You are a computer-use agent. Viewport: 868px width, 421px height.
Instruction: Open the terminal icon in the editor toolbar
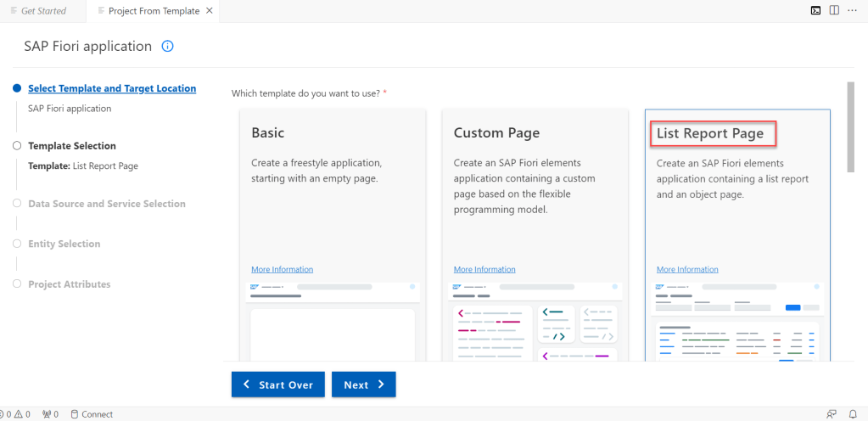click(x=815, y=11)
